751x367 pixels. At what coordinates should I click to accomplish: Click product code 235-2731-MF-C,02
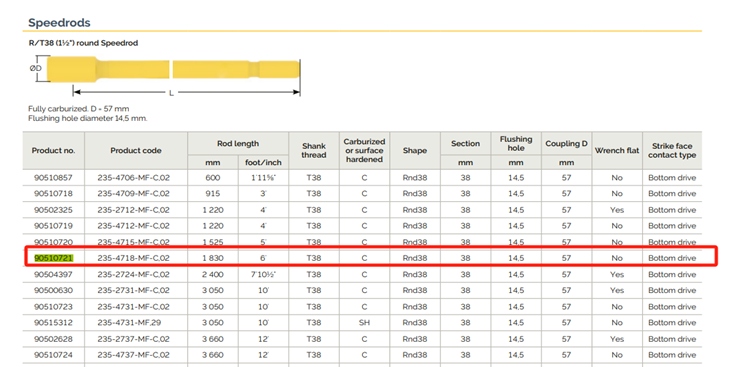pos(134,290)
